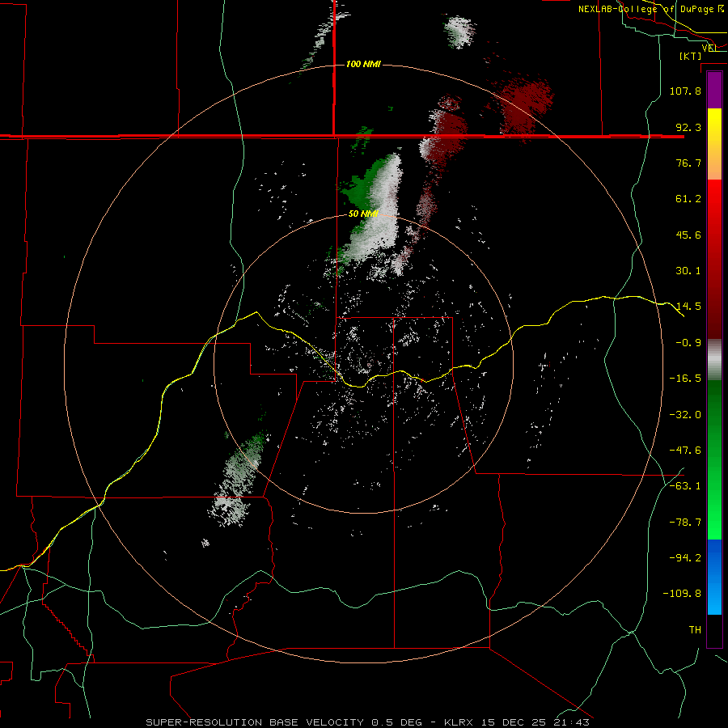Click the -109.8 value on velocity scale

coord(683,594)
